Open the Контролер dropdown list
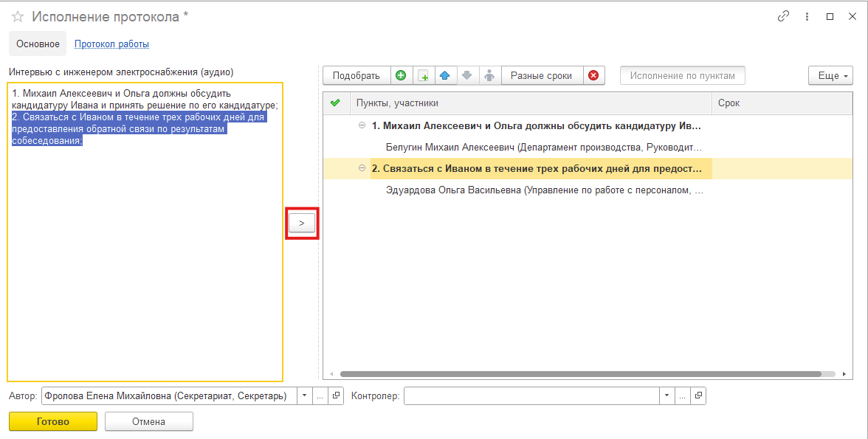 point(667,395)
